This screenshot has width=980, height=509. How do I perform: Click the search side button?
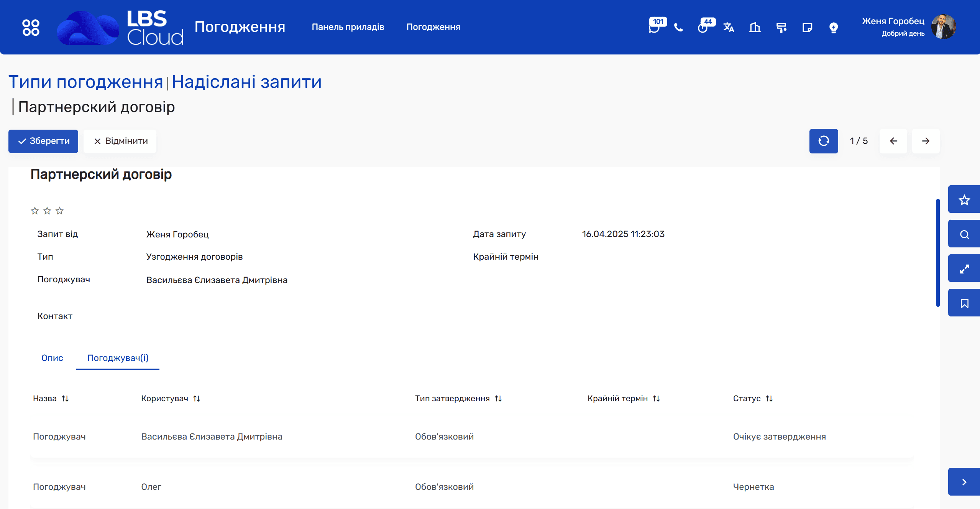(964, 234)
